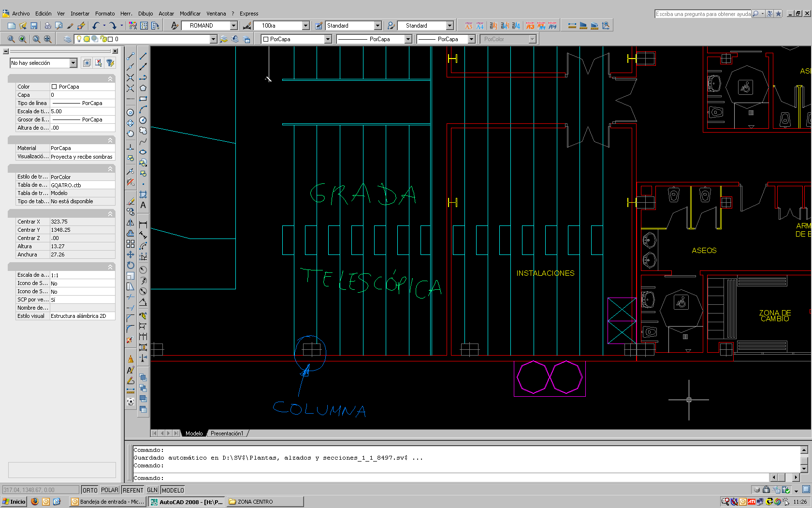Toggle layer on/off lightbulb icon
This screenshot has height=508, width=812.
pos(79,39)
